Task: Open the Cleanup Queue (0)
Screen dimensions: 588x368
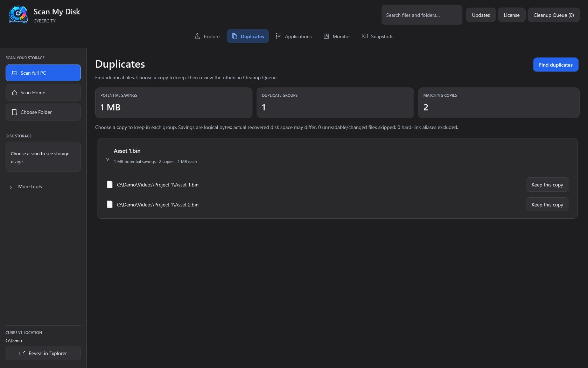Action: [x=554, y=15]
